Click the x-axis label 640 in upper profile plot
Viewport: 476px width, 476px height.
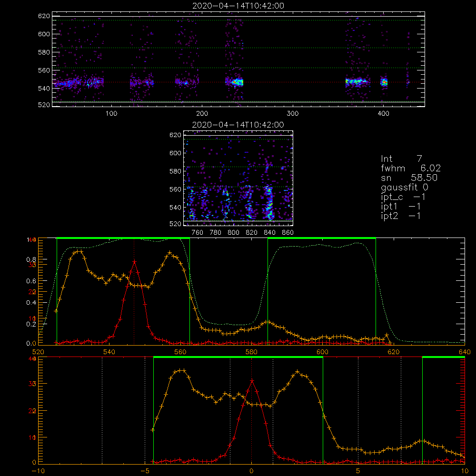point(465,352)
